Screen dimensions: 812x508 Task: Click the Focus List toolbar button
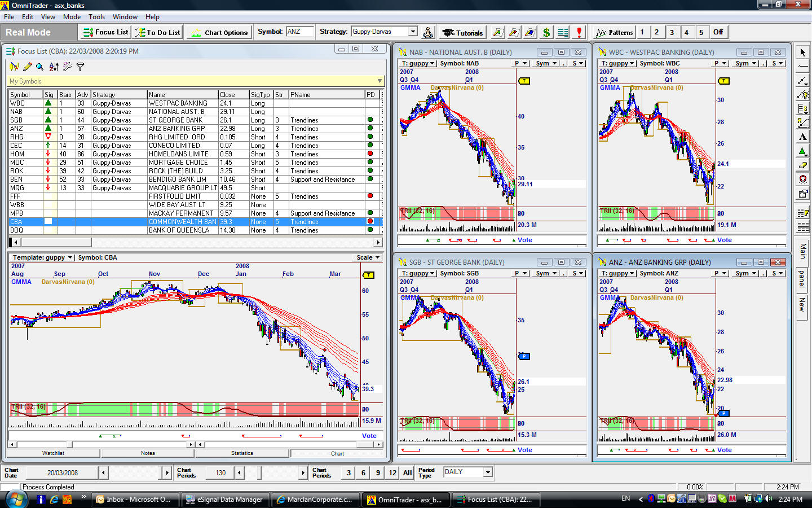(106, 32)
